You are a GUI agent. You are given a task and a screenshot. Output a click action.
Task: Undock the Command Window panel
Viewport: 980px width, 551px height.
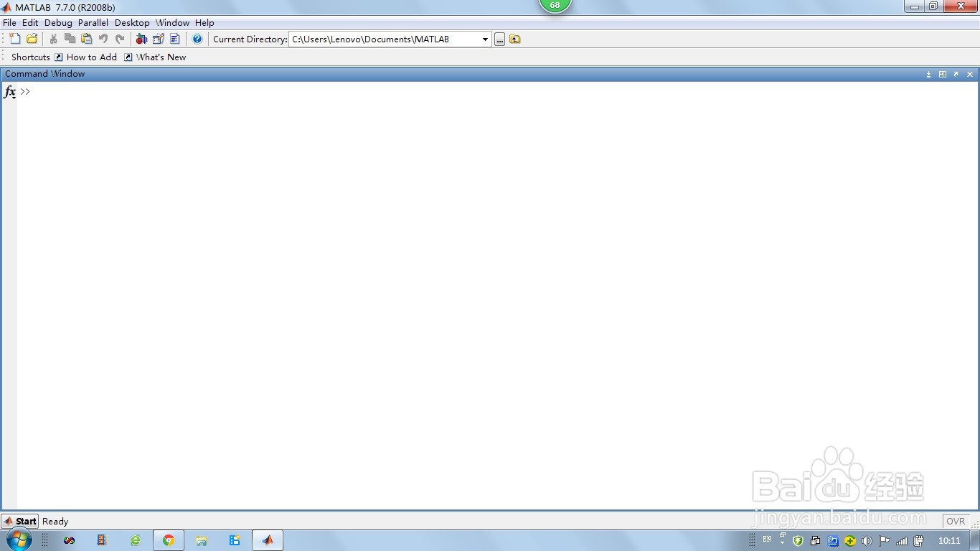click(x=956, y=74)
